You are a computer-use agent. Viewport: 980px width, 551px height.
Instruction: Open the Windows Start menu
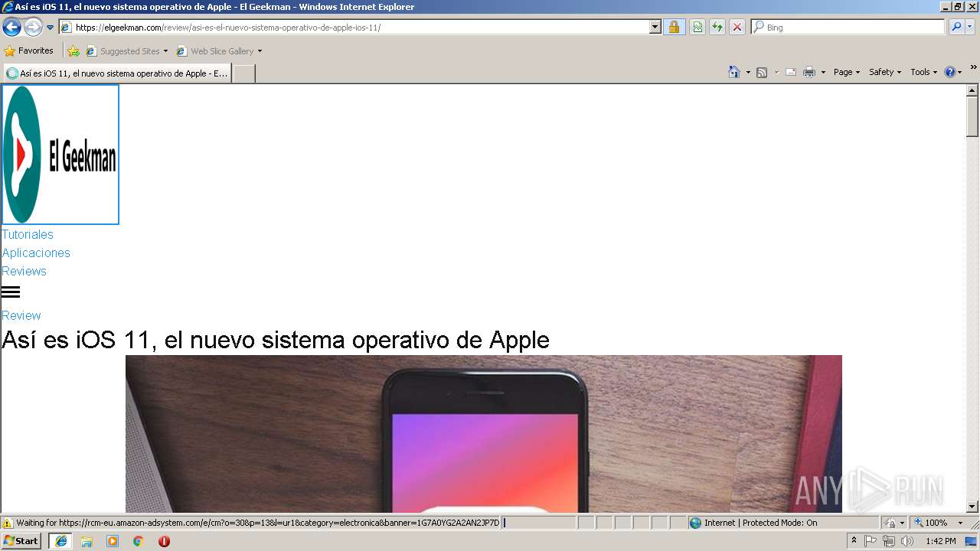click(x=21, y=541)
